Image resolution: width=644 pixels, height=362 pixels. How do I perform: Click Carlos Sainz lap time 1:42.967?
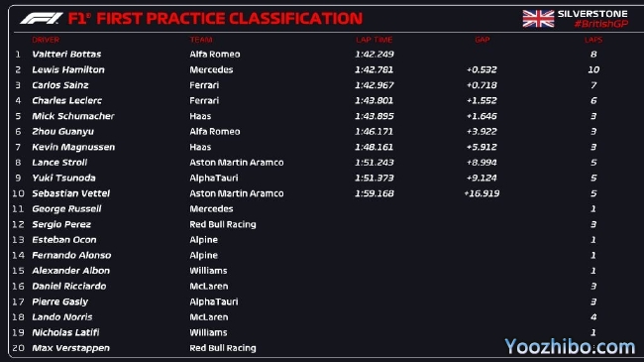[x=375, y=85]
